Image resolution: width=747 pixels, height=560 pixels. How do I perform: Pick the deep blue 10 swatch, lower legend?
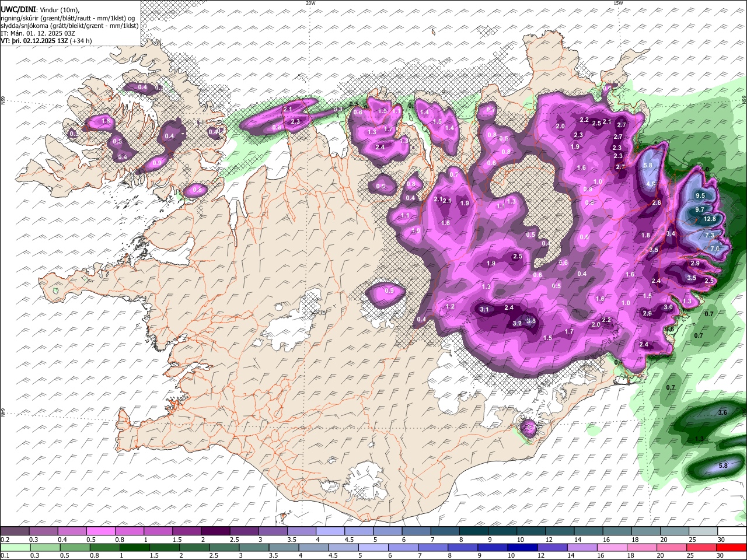(522, 547)
